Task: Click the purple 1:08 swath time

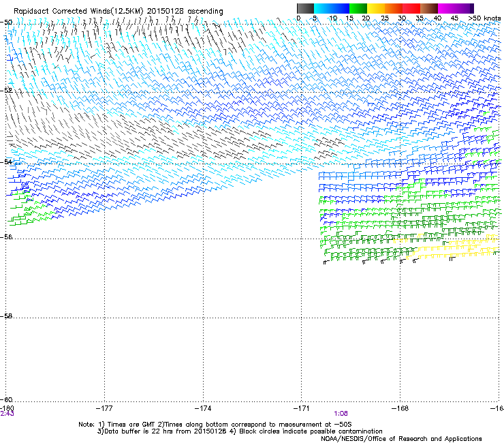Action: pos(341,414)
